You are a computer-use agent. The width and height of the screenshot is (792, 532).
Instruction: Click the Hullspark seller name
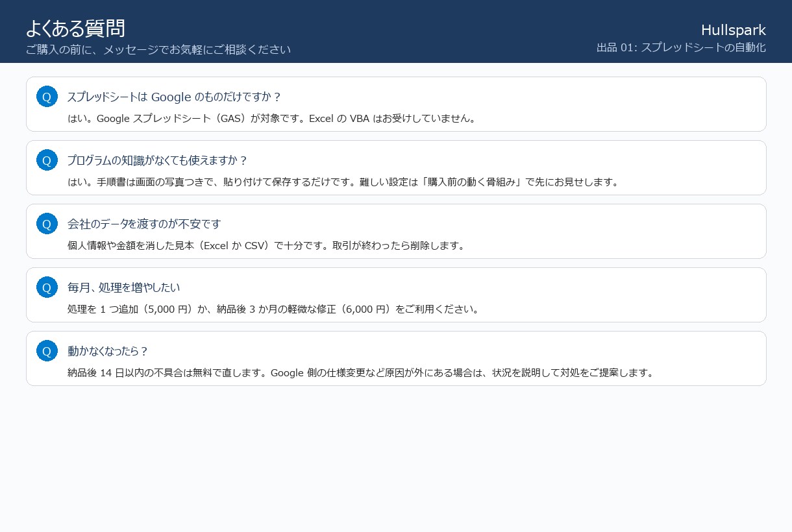[734, 30]
